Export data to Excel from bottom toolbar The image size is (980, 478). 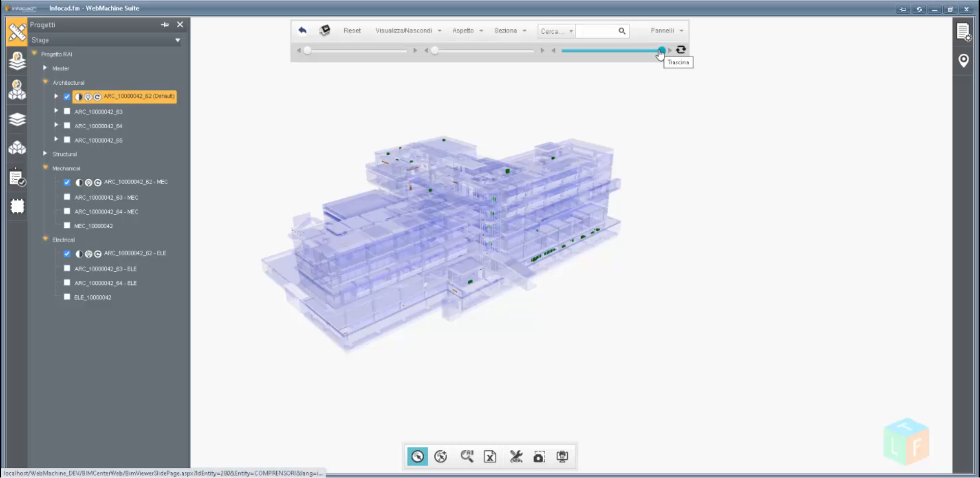click(490, 457)
